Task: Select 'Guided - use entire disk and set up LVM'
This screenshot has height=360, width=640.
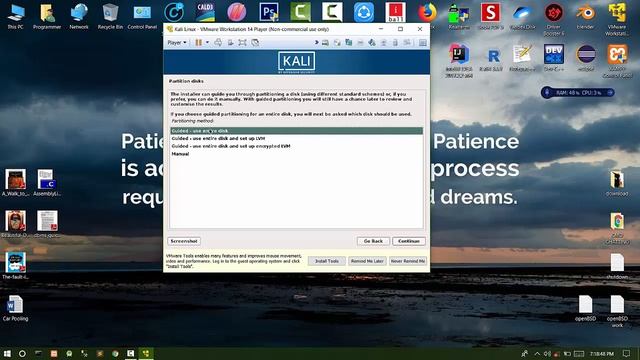Action: click(x=296, y=138)
